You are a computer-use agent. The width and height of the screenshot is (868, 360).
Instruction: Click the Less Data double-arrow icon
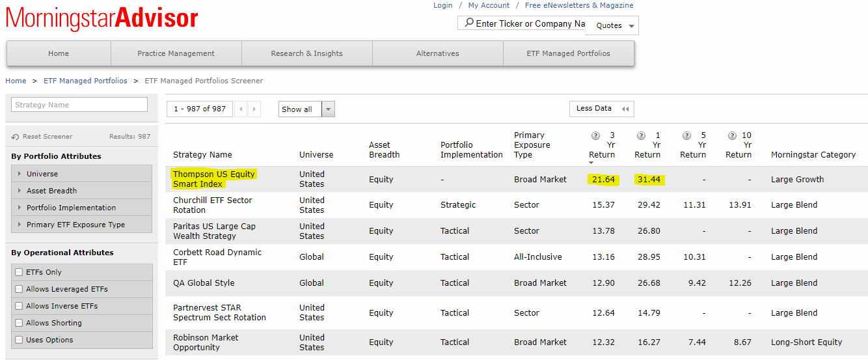625,109
